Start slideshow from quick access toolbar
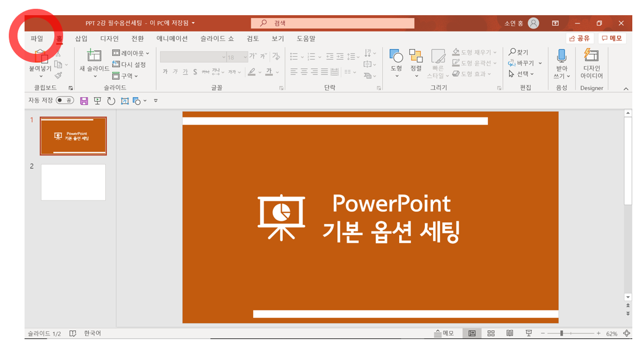This screenshot has width=644, height=349. (x=98, y=101)
